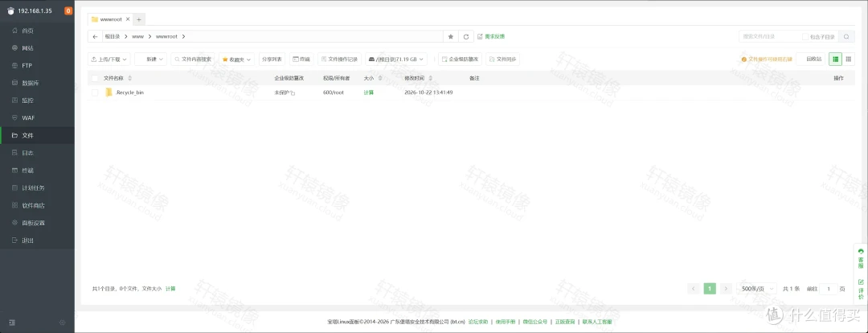Click 计算 in the .Recycle_bin size cell

coord(369,92)
